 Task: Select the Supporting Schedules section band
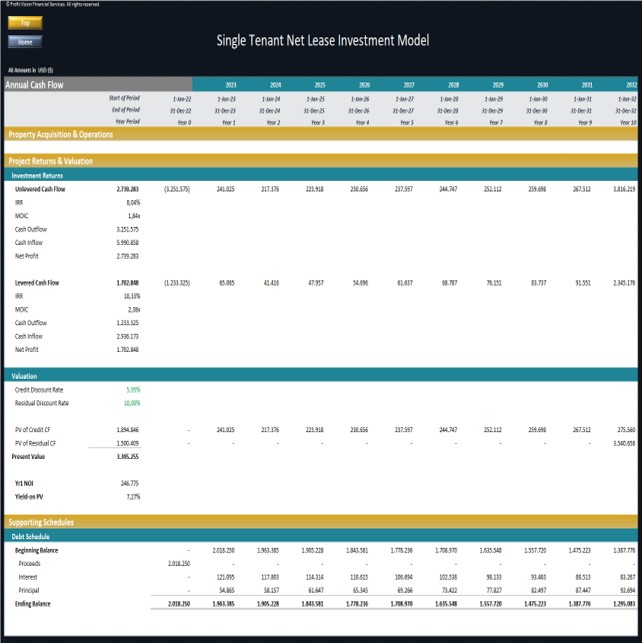(321, 522)
